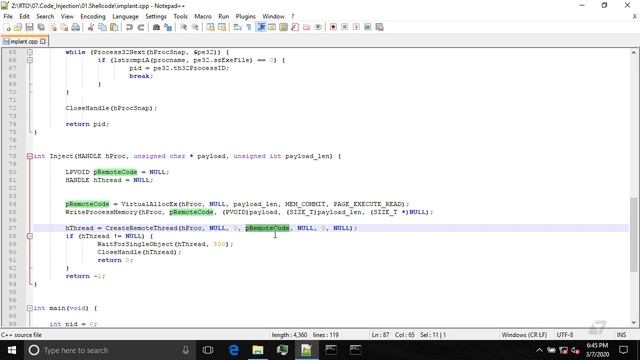The width and height of the screenshot is (640, 360).
Task: Collapse the lstrcmpiA if-block fold marker
Action: (x=30, y=60)
